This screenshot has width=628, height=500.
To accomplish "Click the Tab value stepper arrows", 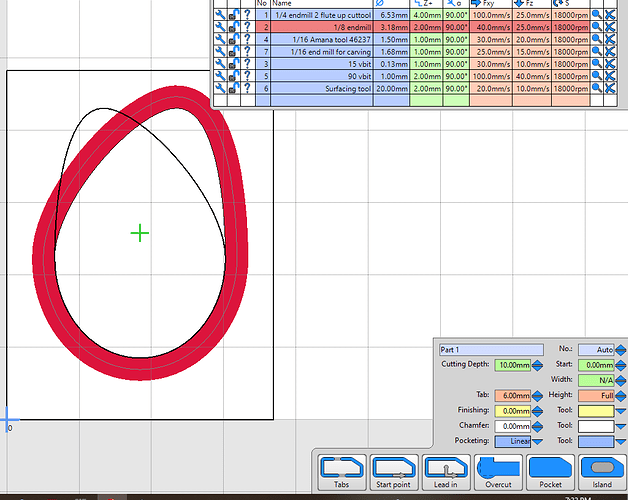I will pyautogui.click(x=535, y=396).
